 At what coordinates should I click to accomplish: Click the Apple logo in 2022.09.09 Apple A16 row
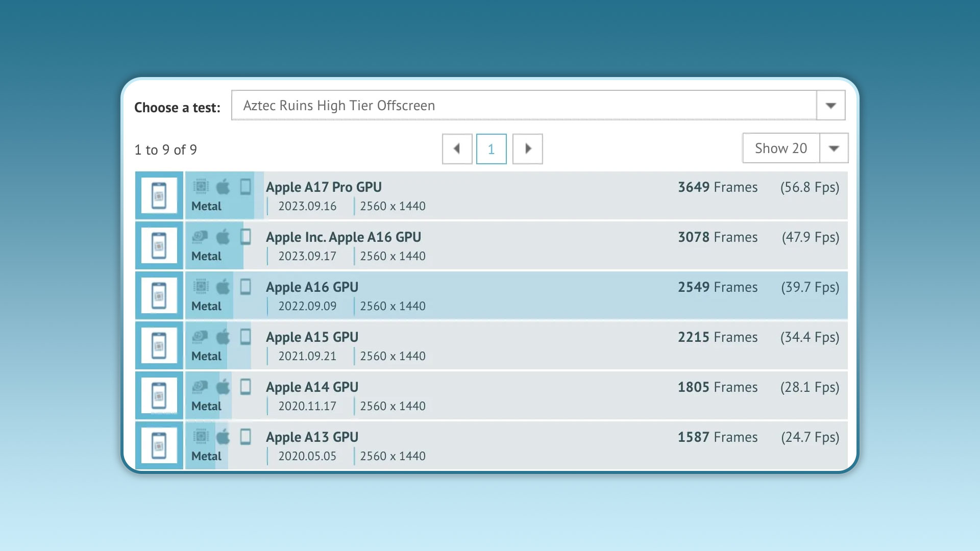click(x=223, y=287)
